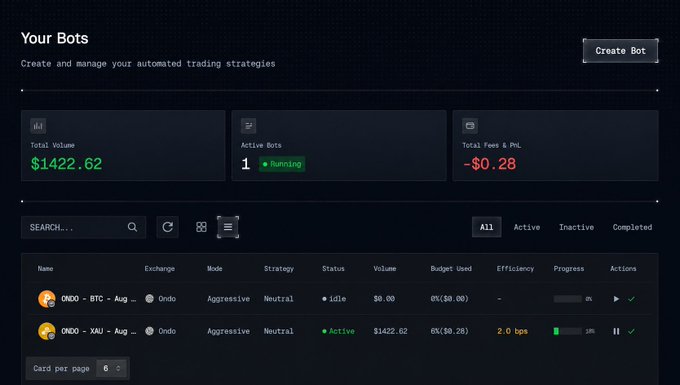Click the Running status badge
680x385 pixels.
click(x=282, y=164)
